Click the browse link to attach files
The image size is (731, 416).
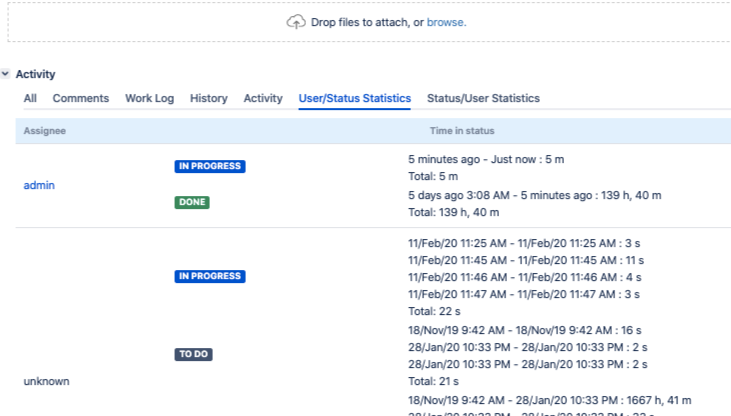pos(445,22)
